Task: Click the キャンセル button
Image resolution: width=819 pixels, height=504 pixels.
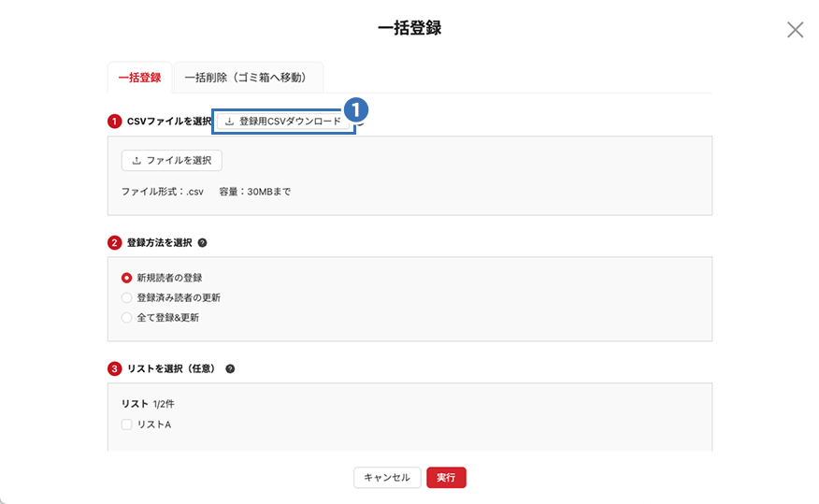Action: point(387,478)
